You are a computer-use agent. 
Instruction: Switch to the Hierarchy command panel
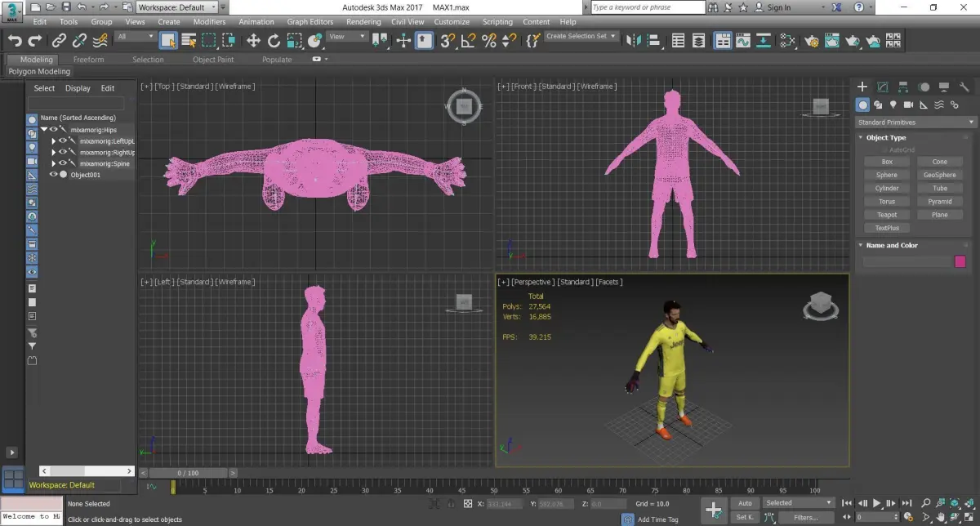click(x=903, y=87)
